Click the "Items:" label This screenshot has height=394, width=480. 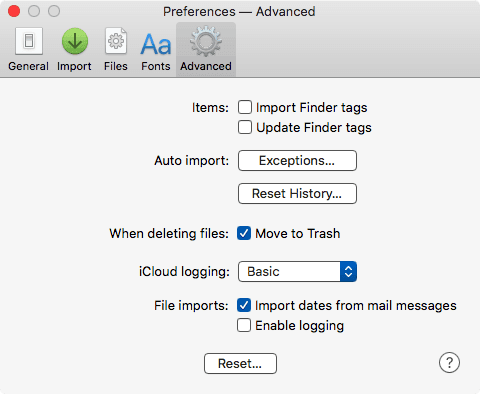[x=210, y=107]
